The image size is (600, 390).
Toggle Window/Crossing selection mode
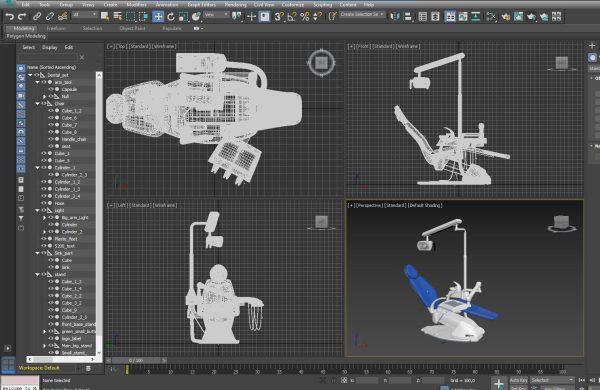[x=143, y=16]
